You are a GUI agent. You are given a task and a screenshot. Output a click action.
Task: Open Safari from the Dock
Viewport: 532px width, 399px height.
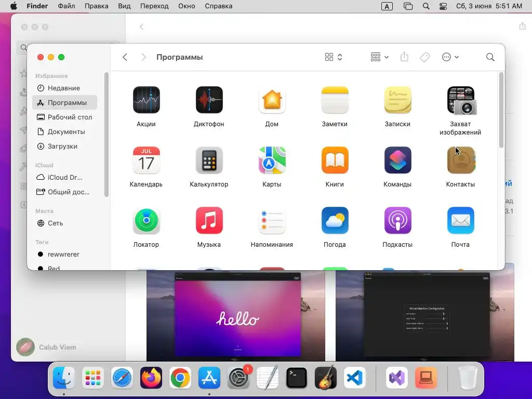click(122, 377)
